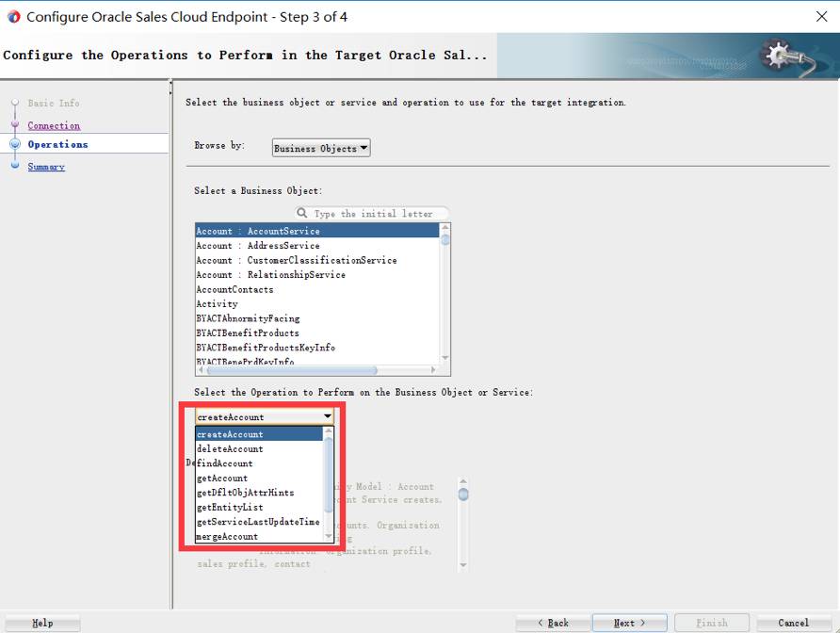The height and width of the screenshot is (633, 840).
Task: Click the business object list scroll-right arrow
Action: [433, 370]
